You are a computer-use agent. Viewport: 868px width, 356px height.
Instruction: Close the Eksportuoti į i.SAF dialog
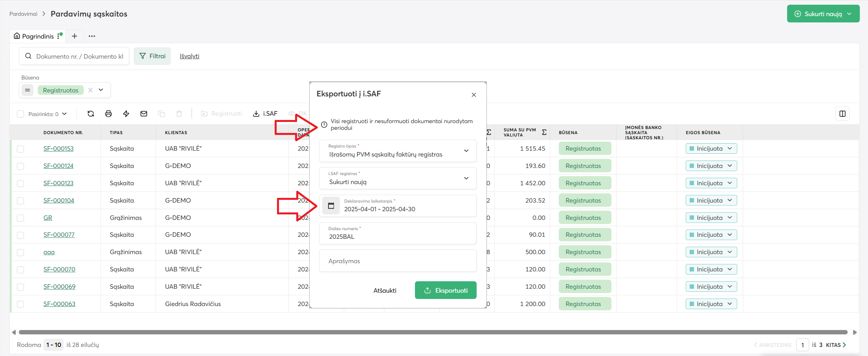click(473, 95)
